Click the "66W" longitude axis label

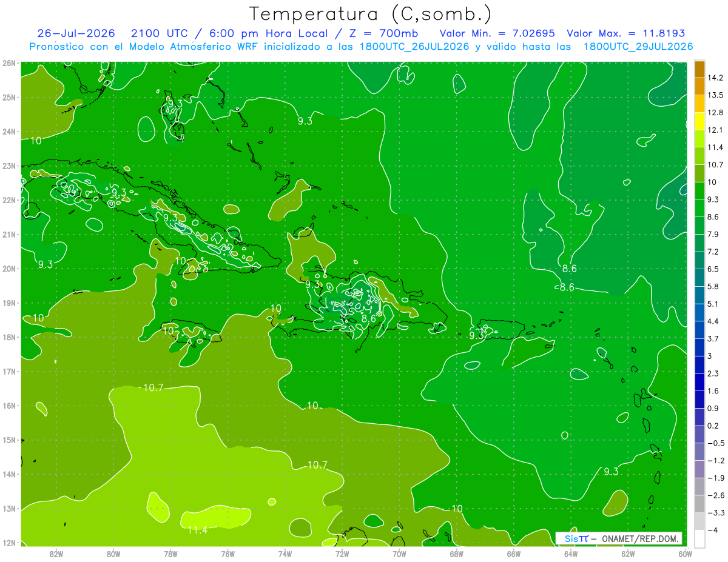click(x=513, y=554)
